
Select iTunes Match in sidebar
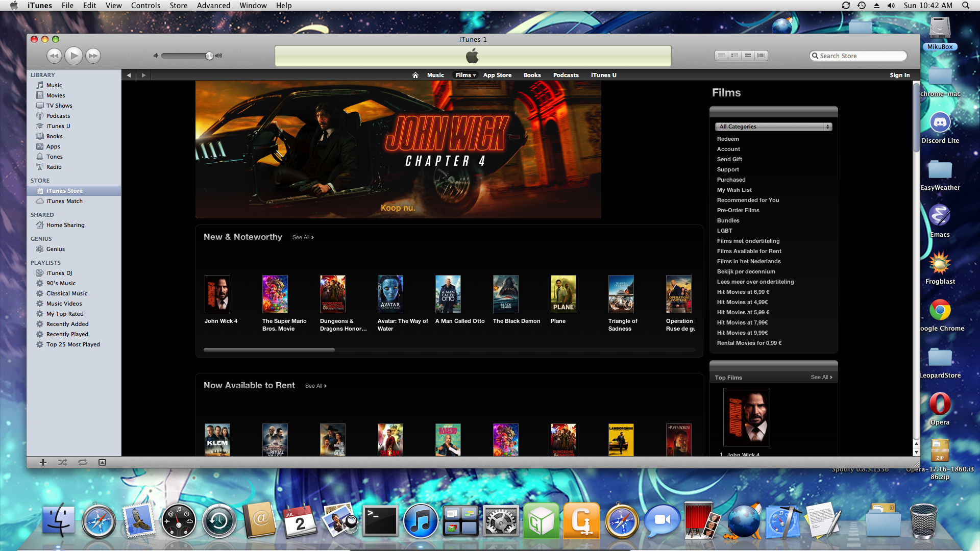(64, 201)
